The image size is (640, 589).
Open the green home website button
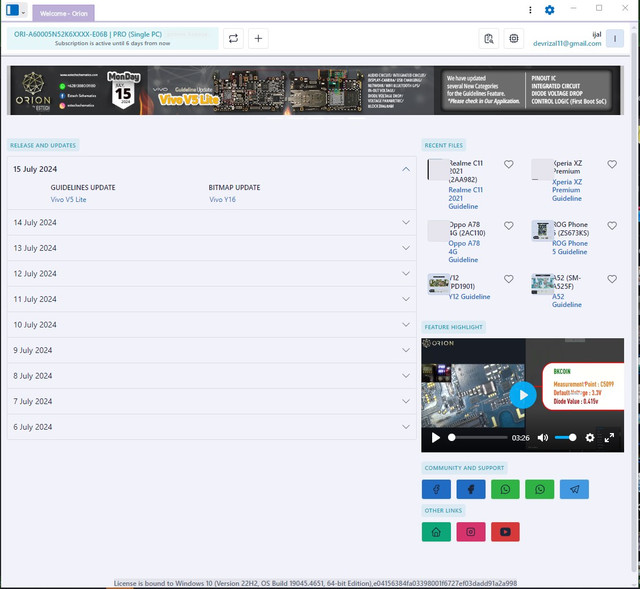[x=436, y=532]
